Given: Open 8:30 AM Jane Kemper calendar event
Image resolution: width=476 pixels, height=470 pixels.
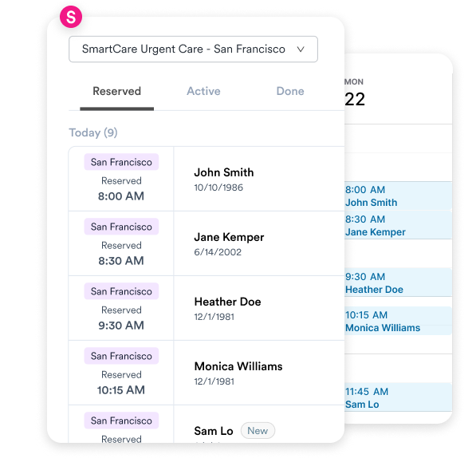Looking at the screenshot, I should click(x=399, y=225).
